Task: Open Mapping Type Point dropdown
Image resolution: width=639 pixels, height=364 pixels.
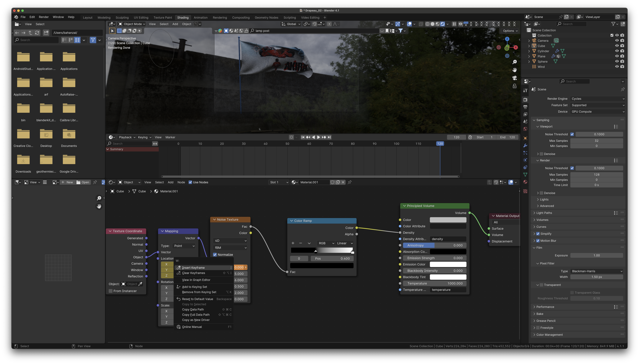Action: coord(184,246)
